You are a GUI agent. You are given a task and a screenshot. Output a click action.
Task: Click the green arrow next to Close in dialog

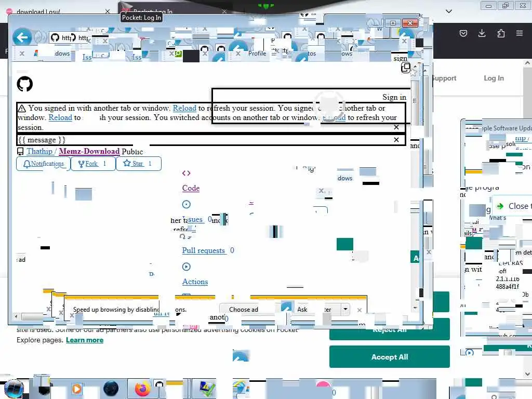coord(500,206)
